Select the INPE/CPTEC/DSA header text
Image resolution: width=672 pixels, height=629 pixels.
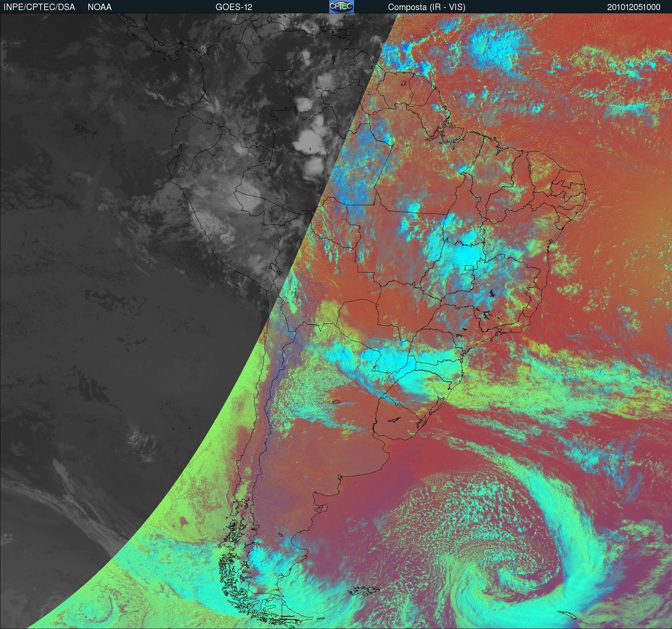tap(39, 7)
